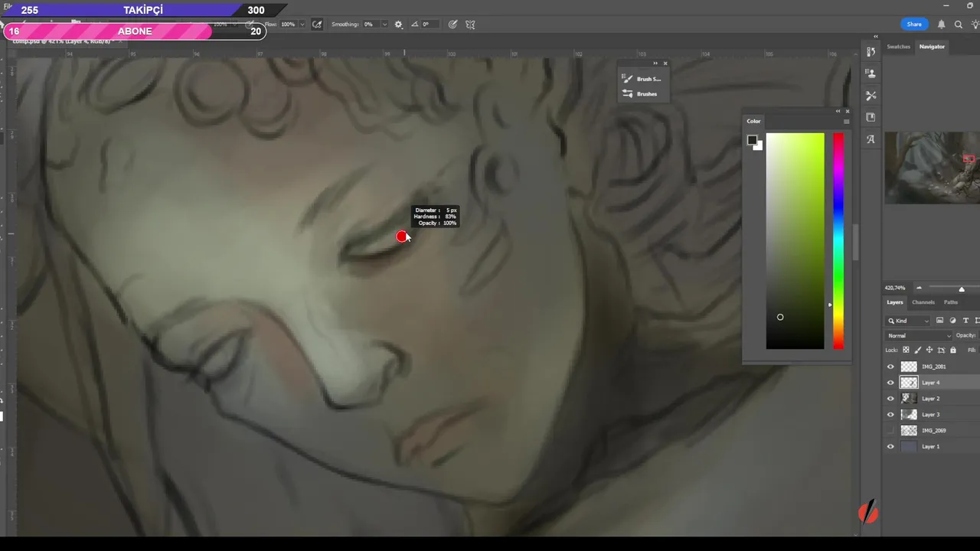The width and height of the screenshot is (980, 551).
Task: Open the layer Kind filter dropdown
Action: [909, 321]
